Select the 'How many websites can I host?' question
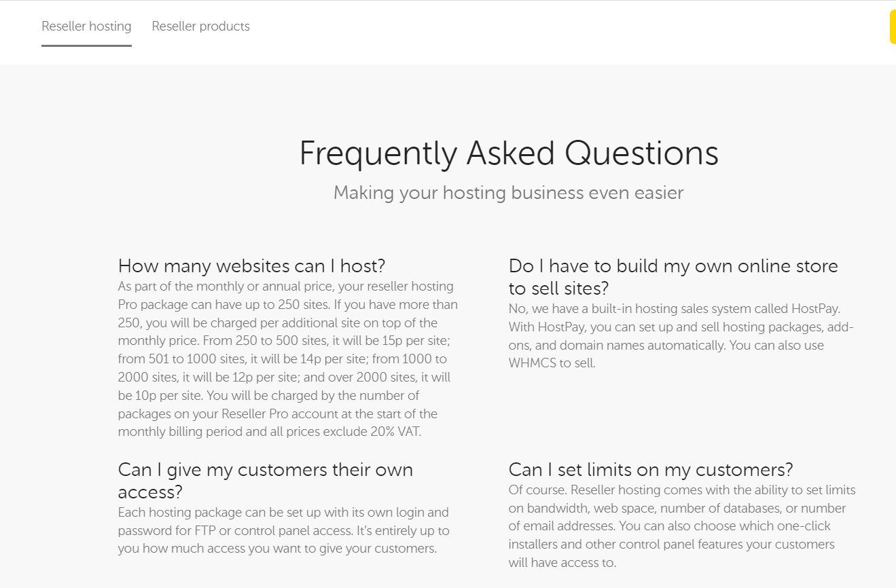 252,265
